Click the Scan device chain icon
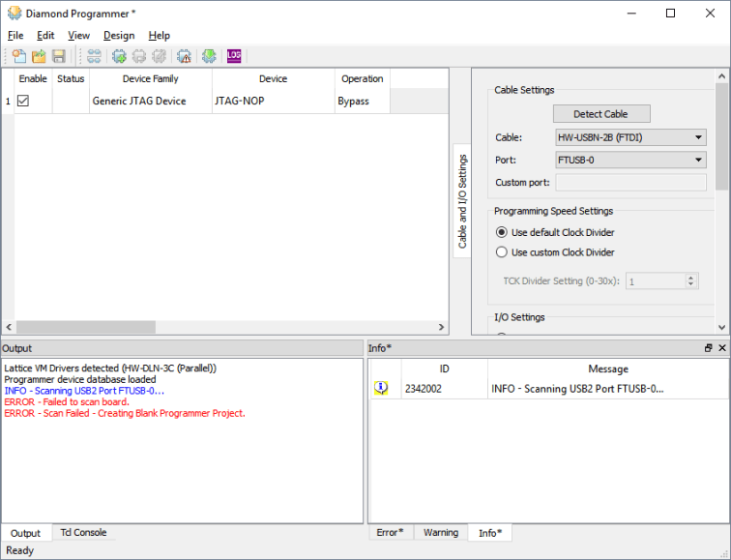 point(94,56)
